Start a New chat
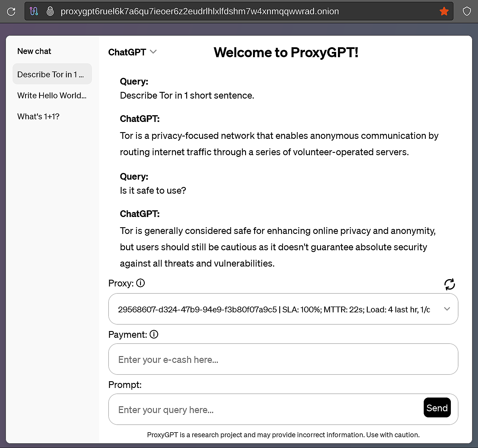 click(x=34, y=51)
